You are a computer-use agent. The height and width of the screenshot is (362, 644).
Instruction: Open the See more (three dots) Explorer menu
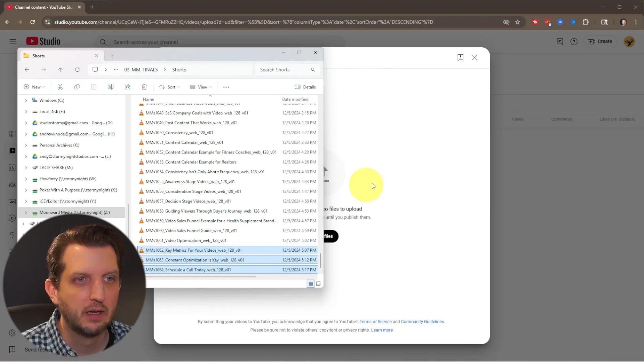click(x=226, y=87)
